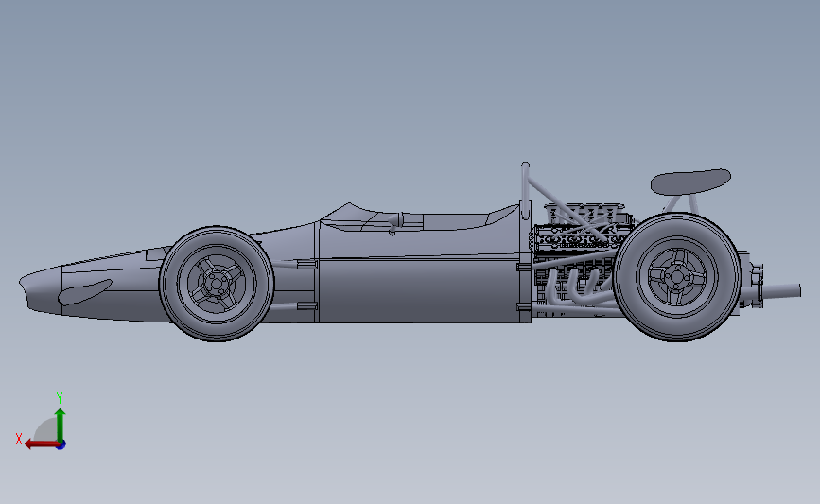Select the lower side panel of the monocoque
Image resolution: width=820 pixels, height=504 pixels.
coord(418,290)
